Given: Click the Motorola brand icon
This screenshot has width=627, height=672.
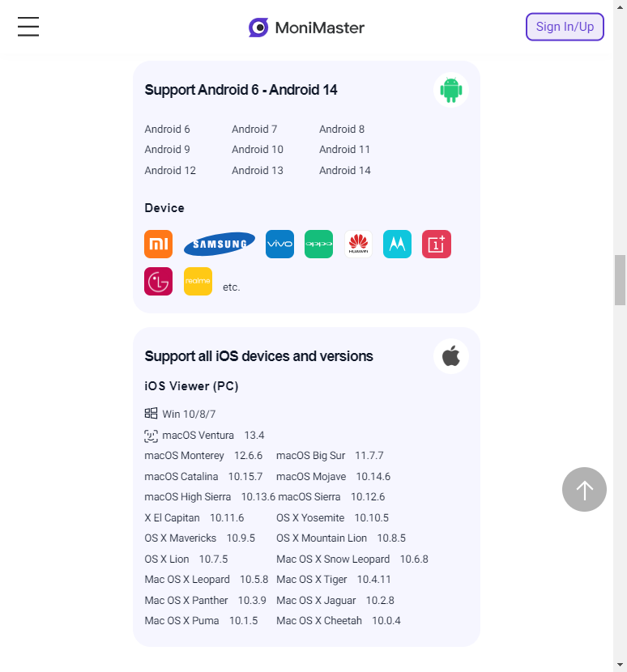Looking at the screenshot, I should point(397,244).
